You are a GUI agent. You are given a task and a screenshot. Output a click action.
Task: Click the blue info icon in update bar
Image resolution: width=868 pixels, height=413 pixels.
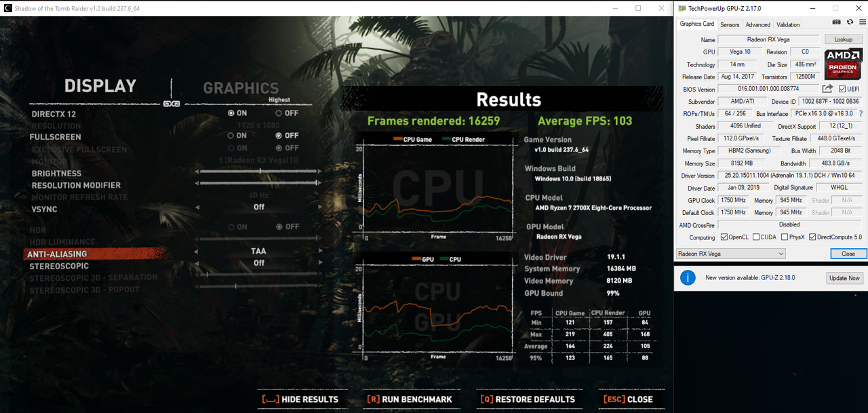point(688,278)
